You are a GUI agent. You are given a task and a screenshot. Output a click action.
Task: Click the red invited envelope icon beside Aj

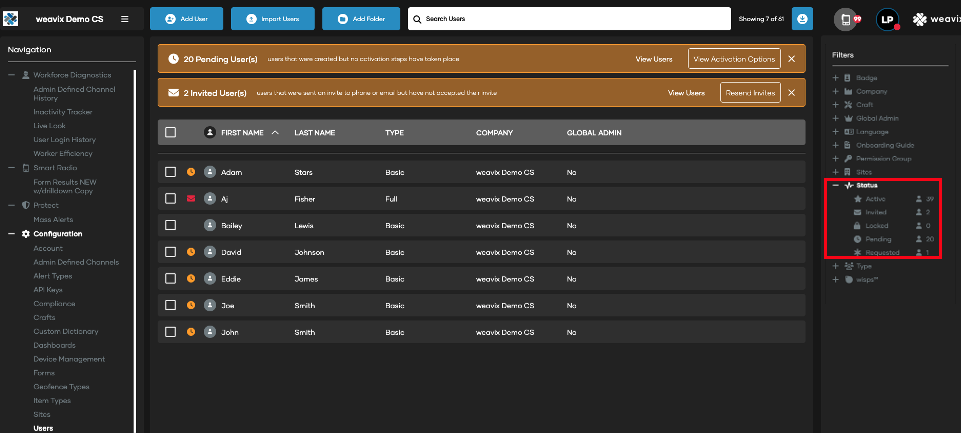pyautogui.click(x=191, y=199)
